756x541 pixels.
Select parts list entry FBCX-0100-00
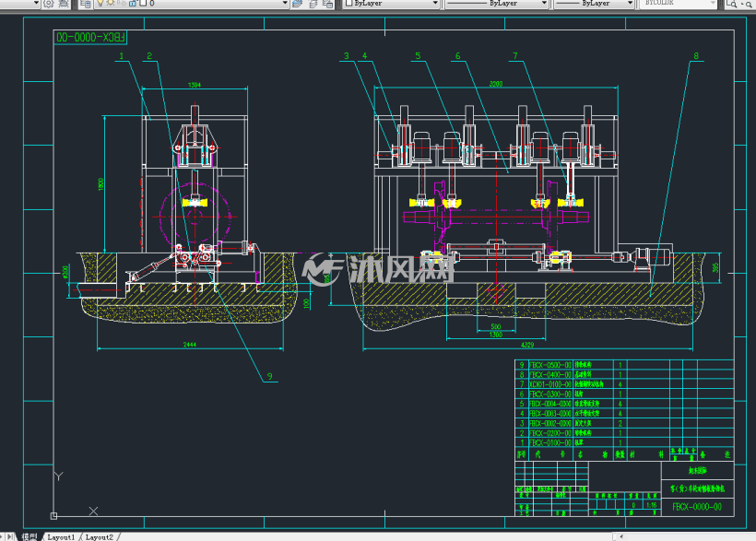click(x=550, y=442)
